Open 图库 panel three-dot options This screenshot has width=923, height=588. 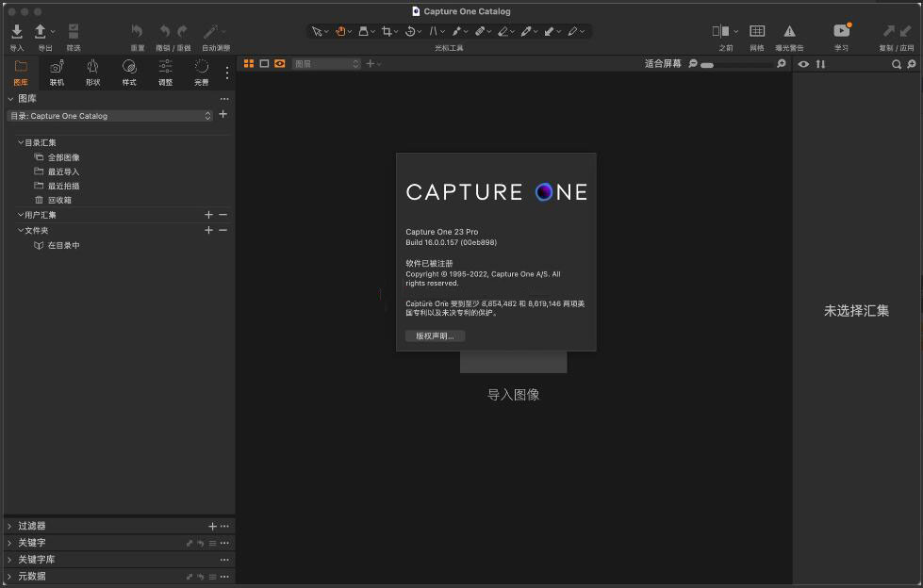[224, 99]
